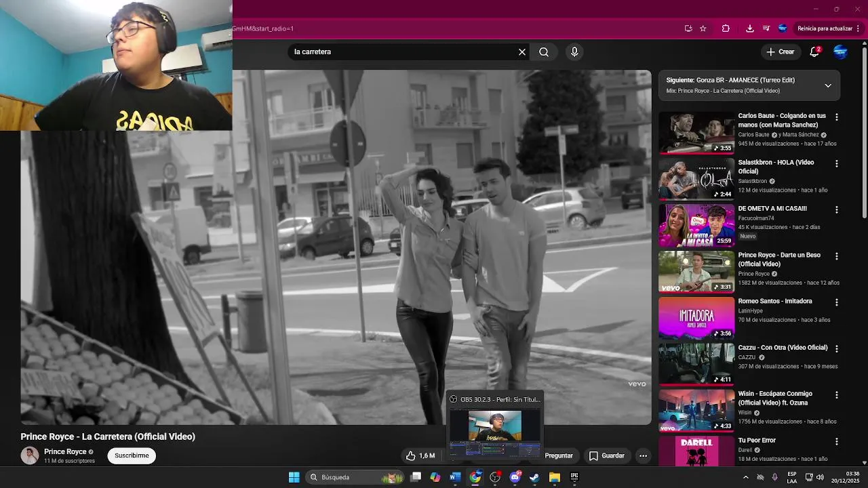Screen dimensions: 868x488
Task: Open options for Salastkbron HOLA video
Action: [x=836, y=163]
